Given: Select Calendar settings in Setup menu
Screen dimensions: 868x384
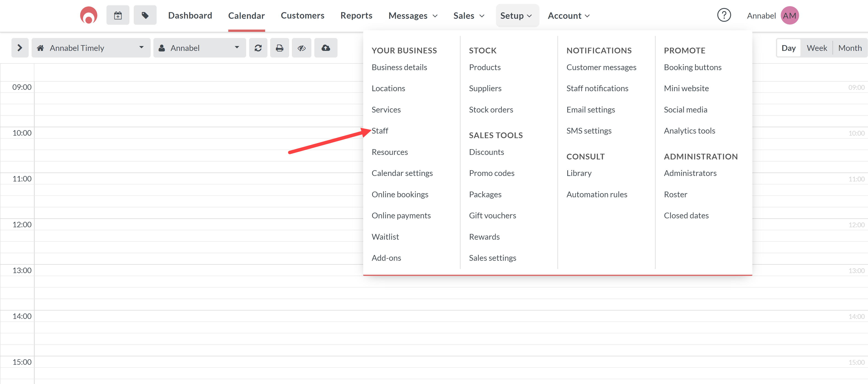Looking at the screenshot, I should point(402,173).
